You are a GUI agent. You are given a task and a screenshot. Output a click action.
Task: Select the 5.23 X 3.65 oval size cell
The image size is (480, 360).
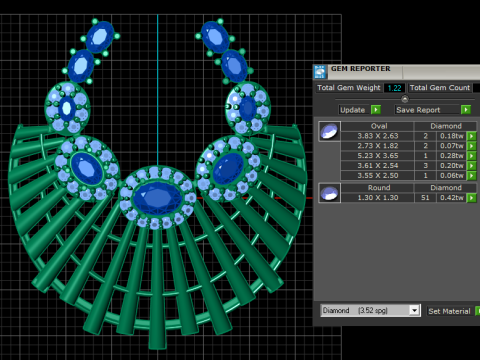tap(377, 156)
